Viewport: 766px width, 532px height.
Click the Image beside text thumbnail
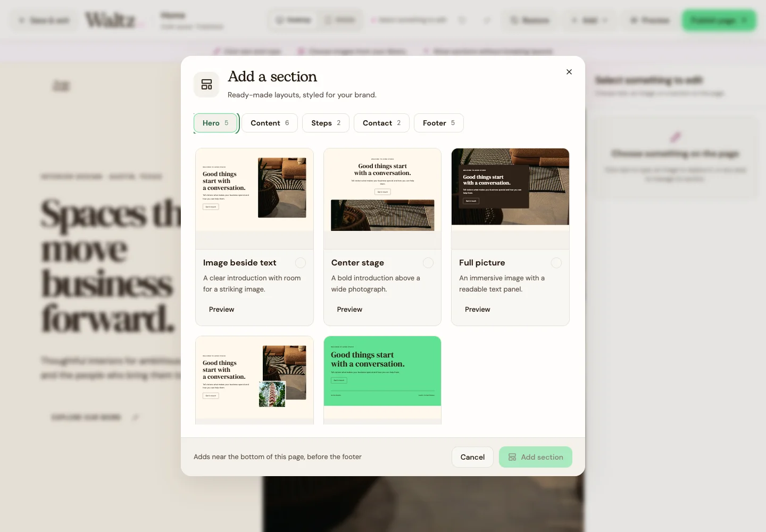(254, 199)
